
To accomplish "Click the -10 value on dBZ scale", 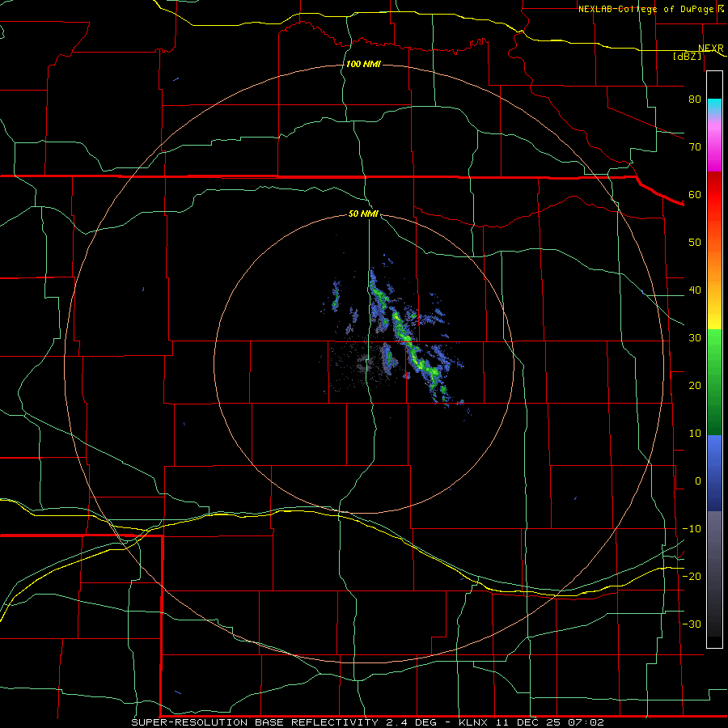I will (x=692, y=529).
